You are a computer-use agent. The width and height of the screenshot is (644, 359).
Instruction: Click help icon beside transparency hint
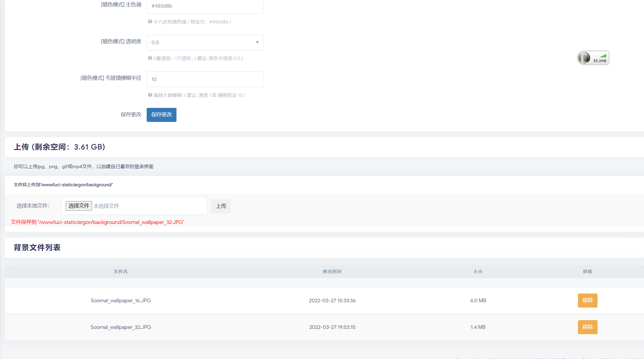pyautogui.click(x=150, y=58)
